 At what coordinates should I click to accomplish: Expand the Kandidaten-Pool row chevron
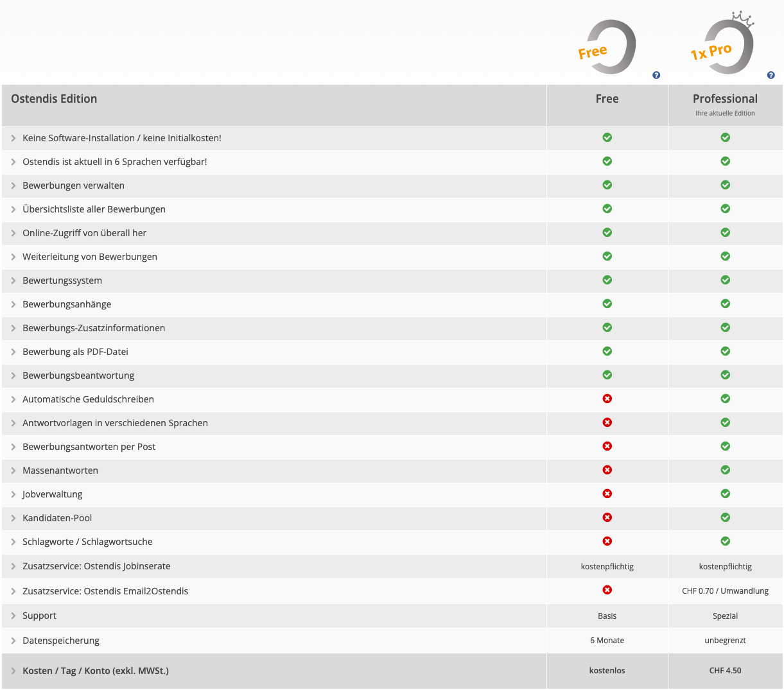[x=13, y=518]
